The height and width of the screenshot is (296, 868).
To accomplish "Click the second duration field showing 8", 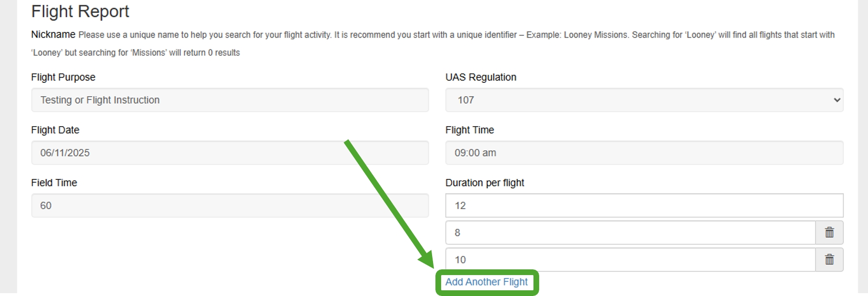I will coord(631,233).
